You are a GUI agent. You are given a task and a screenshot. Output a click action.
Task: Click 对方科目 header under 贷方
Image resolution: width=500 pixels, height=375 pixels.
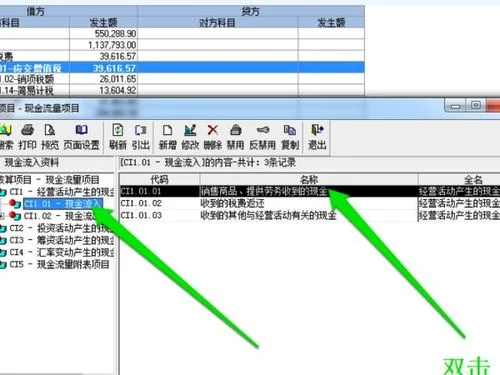(217, 22)
